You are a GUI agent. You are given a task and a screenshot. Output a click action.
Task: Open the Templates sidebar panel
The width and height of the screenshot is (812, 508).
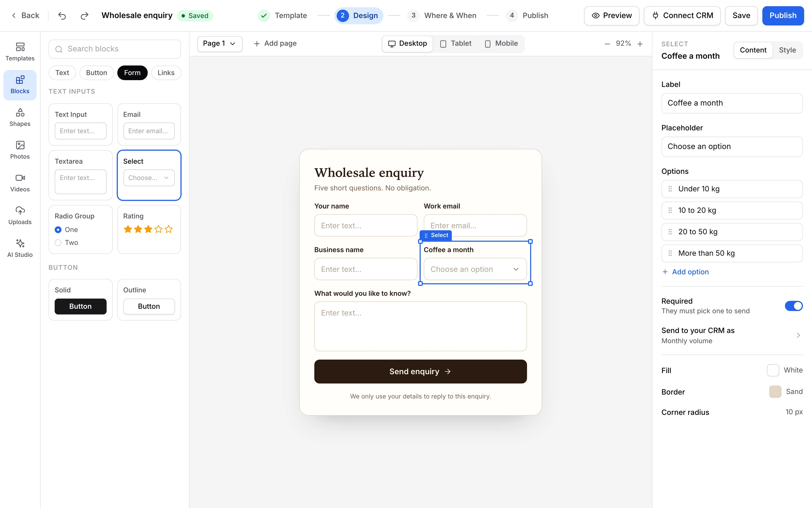click(x=20, y=52)
